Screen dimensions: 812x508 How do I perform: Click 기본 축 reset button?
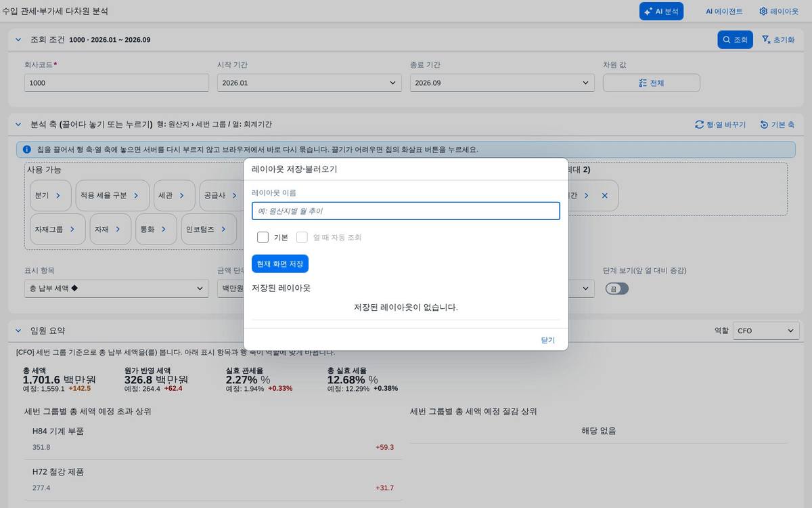(777, 125)
